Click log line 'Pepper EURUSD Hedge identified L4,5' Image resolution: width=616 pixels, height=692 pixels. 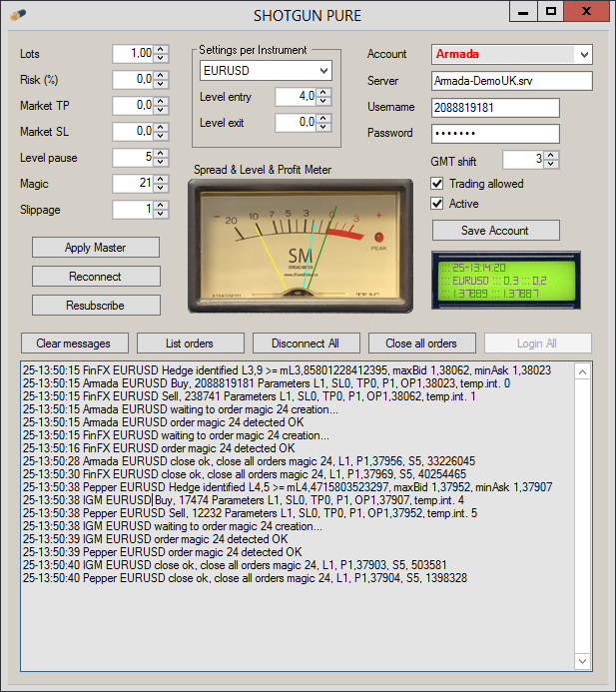click(x=288, y=487)
